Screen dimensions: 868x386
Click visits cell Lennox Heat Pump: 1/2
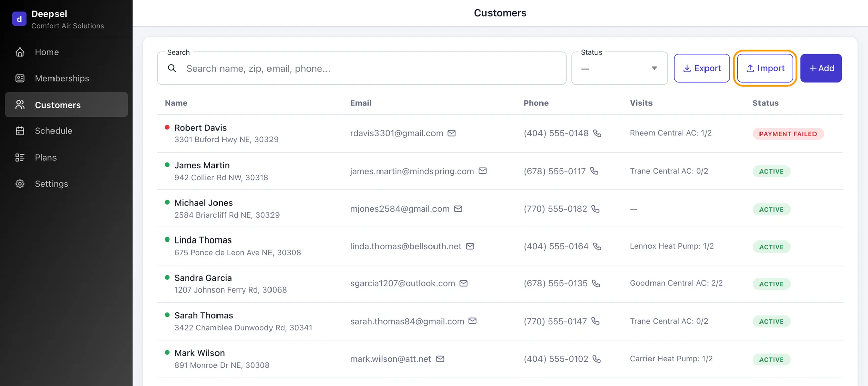(x=672, y=246)
